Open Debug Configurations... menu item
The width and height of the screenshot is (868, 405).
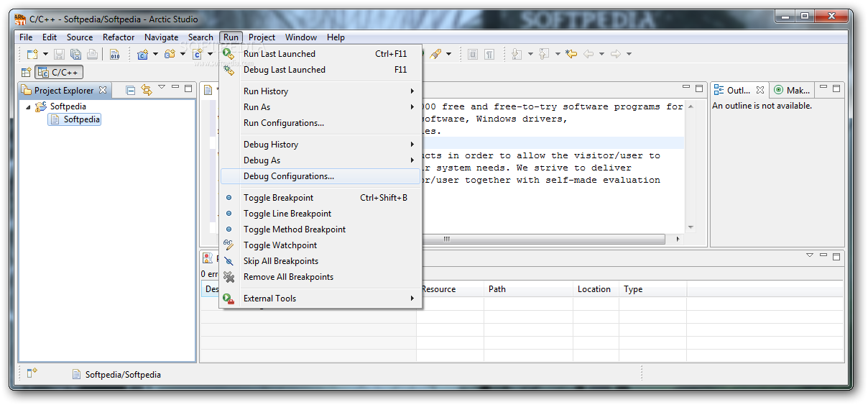(x=320, y=176)
